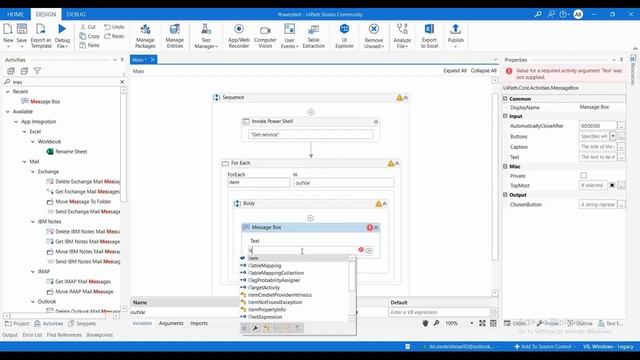The width and height of the screenshot is (640, 360).
Task: Select Rename Sheet activity
Action: (x=67, y=151)
